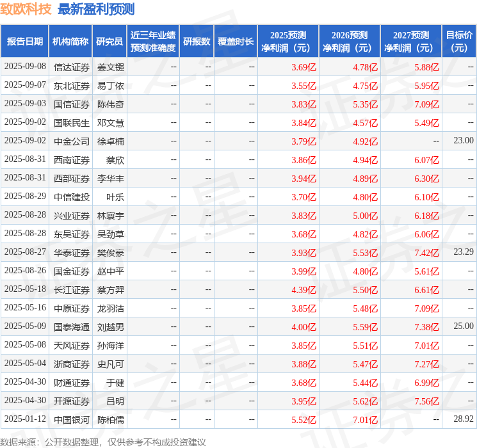The width and height of the screenshot is (477, 448).
Task: Click the 目标价(元) column header
Action: point(459,42)
